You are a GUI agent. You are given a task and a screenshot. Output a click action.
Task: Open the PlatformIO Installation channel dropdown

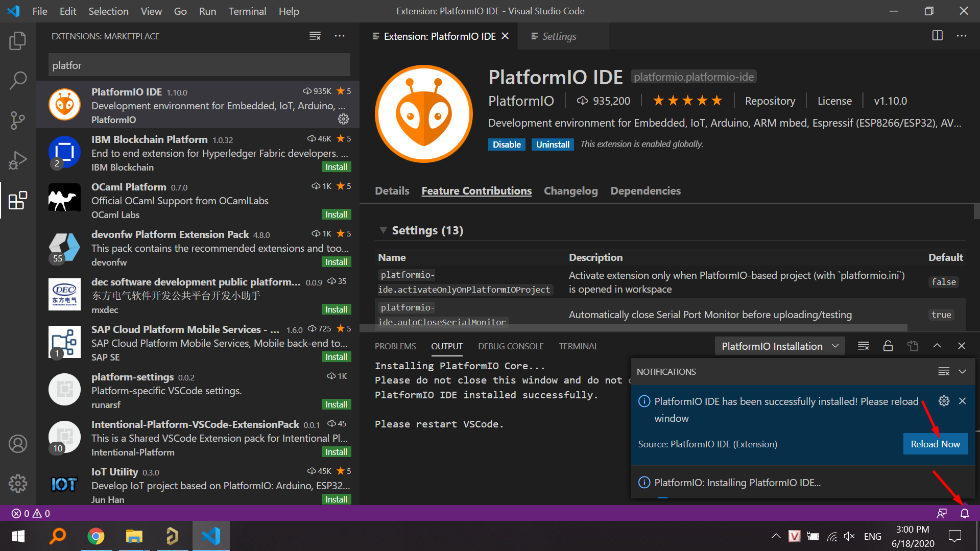pyautogui.click(x=779, y=346)
